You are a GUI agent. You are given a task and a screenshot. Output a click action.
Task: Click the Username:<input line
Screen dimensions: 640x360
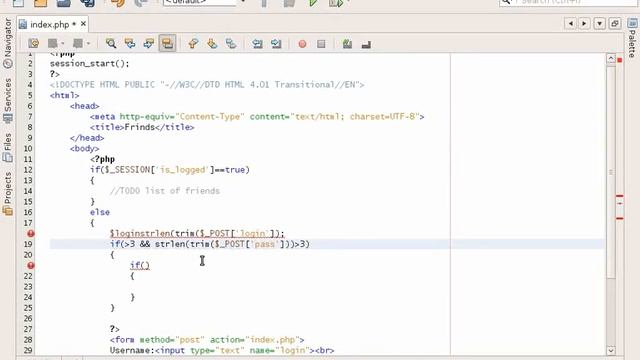[x=222, y=350]
